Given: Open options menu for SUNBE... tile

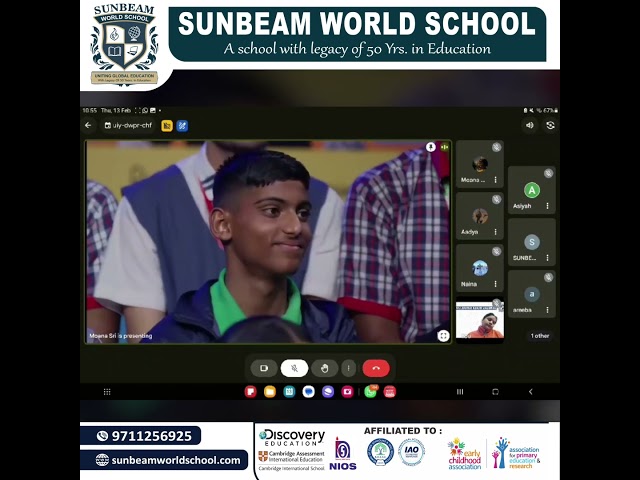Looking at the screenshot, I should (547, 258).
